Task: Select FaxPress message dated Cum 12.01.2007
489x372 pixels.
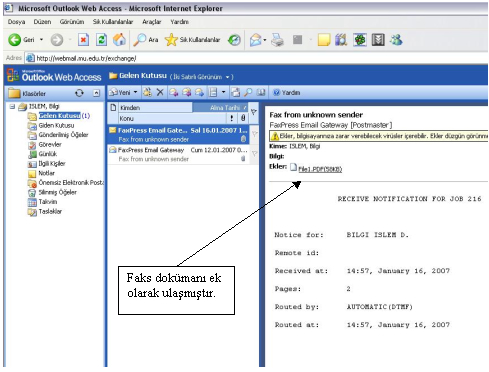Action: (178, 154)
